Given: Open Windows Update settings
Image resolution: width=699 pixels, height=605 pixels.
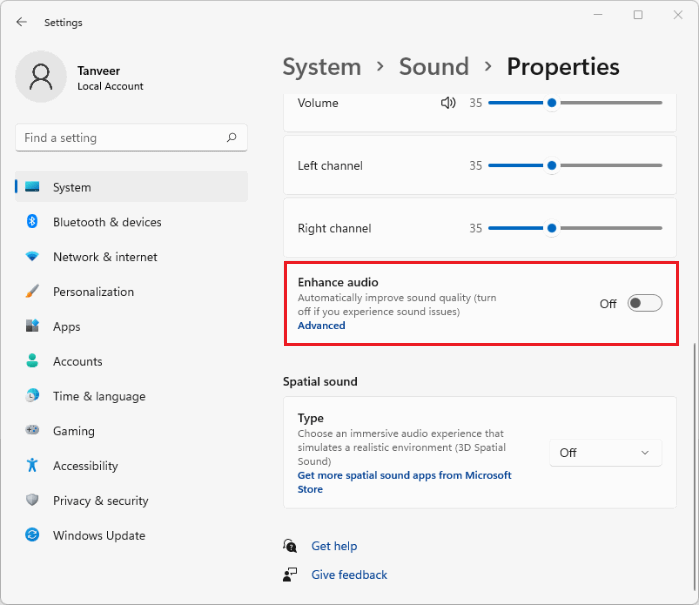Looking at the screenshot, I should tap(132, 535).
